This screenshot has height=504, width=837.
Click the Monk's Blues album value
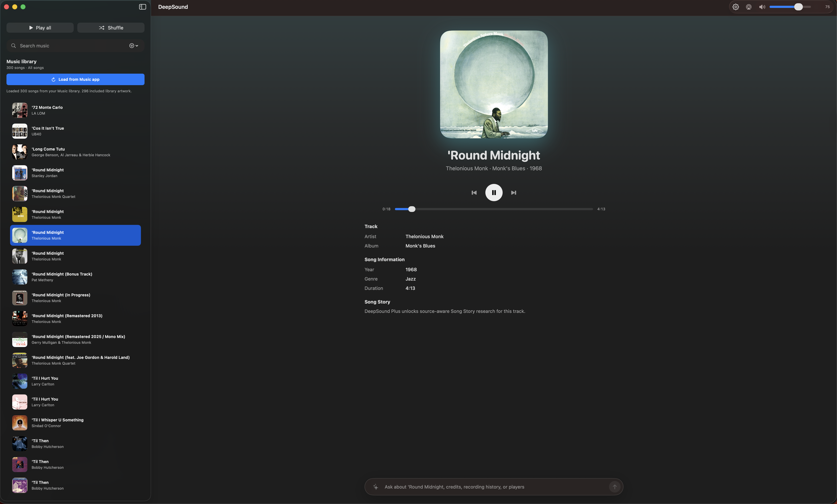click(420, 246)
